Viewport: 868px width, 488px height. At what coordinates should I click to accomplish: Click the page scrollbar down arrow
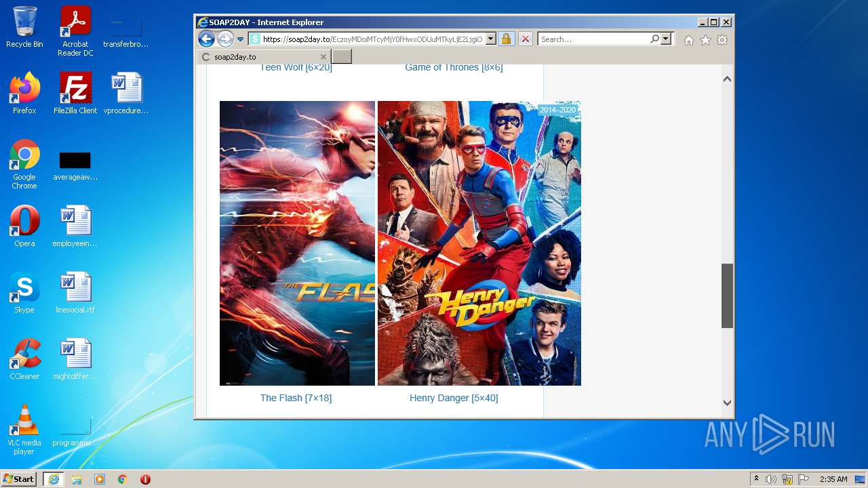(727, 403)
